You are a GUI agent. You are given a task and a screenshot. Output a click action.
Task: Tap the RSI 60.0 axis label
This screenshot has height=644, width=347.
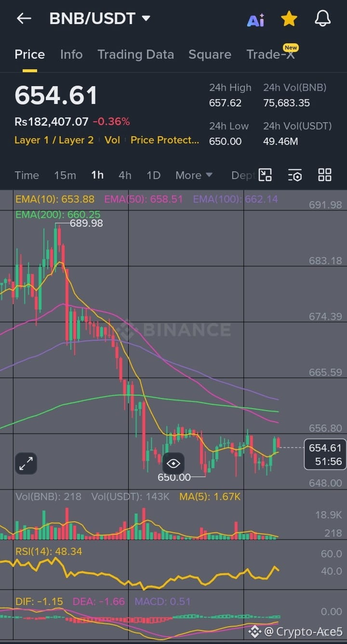pyautogui.click(x=332, y=554)
